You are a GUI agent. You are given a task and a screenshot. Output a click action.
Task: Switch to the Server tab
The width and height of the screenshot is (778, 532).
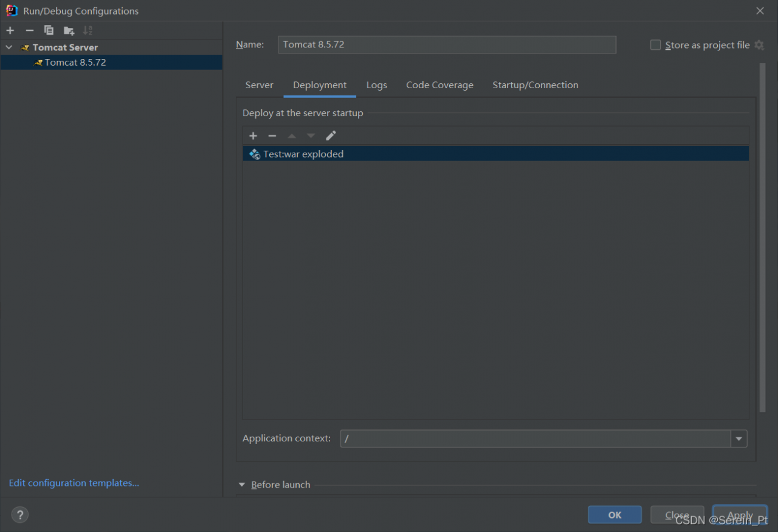259,85
